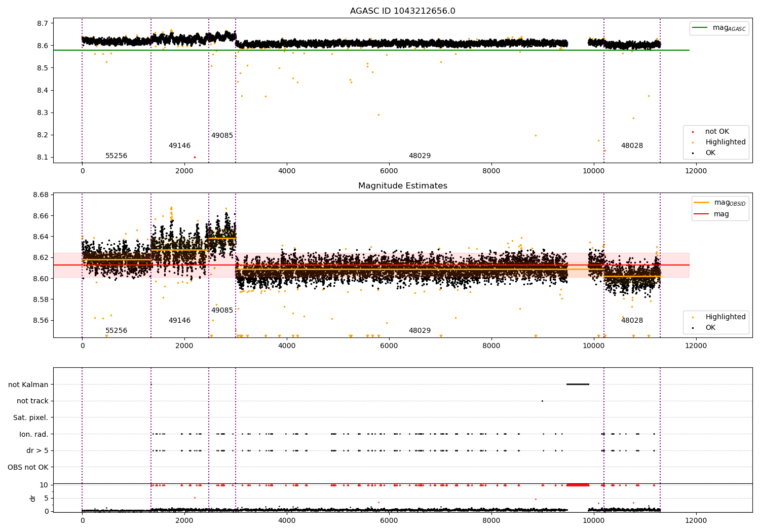Click the "Sat. pixel." axis label

31,418
